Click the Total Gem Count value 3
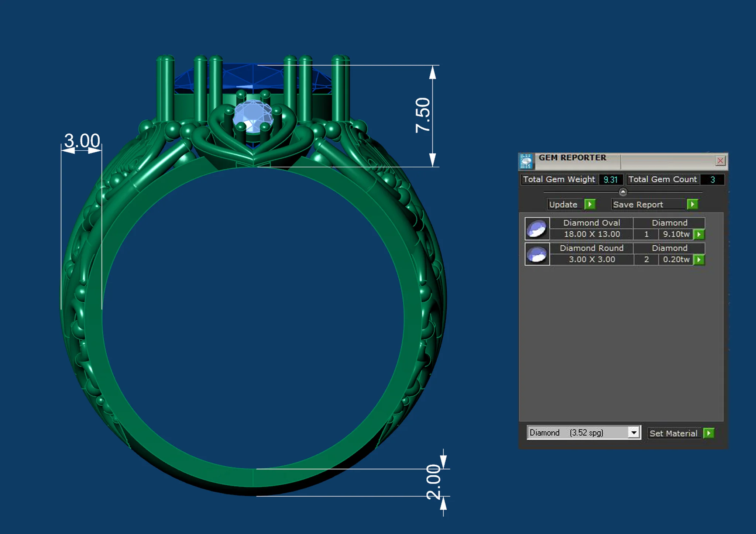The width and height of the screenshot is (756, 534). [x=712, y=179]
